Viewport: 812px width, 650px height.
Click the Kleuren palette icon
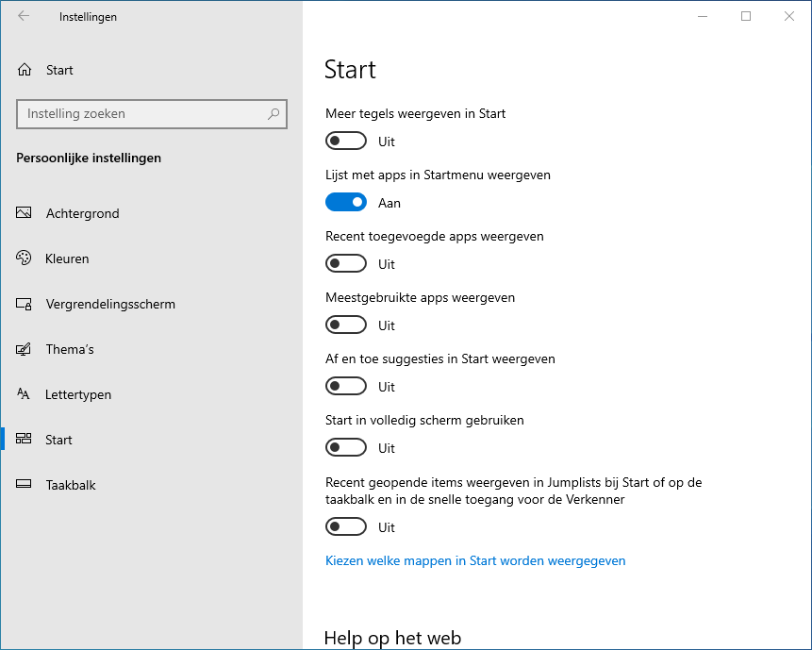(x=25, y=258)
